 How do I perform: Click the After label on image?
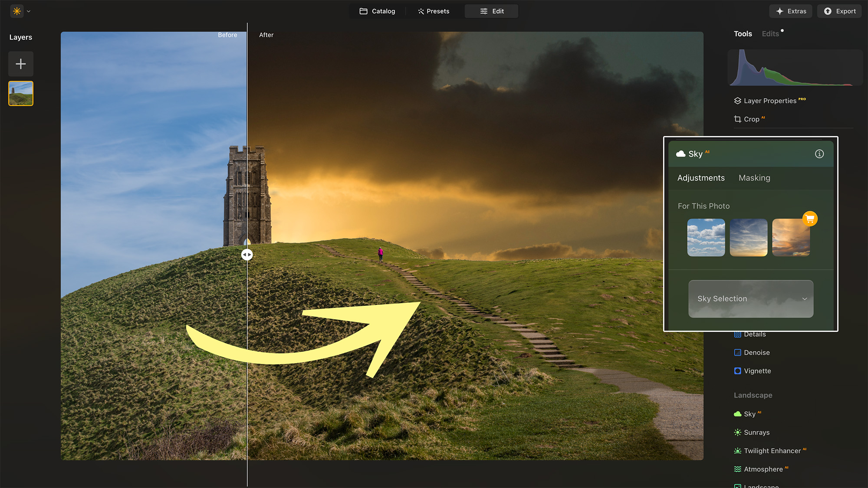(266, 35)
